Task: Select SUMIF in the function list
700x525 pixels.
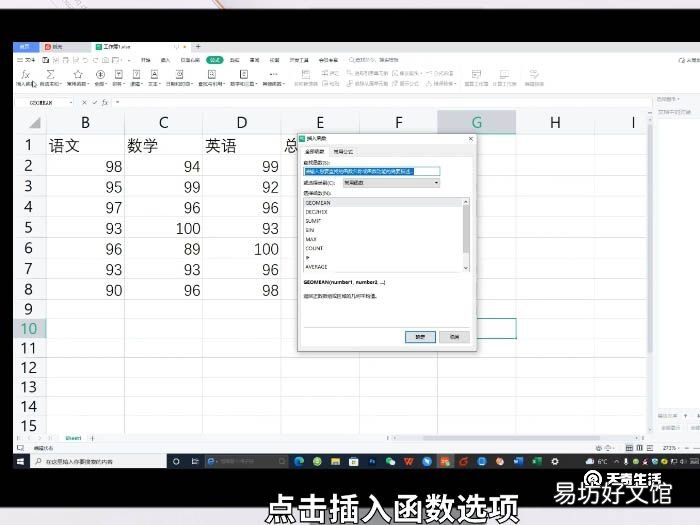Action: (x=383, y=221)
